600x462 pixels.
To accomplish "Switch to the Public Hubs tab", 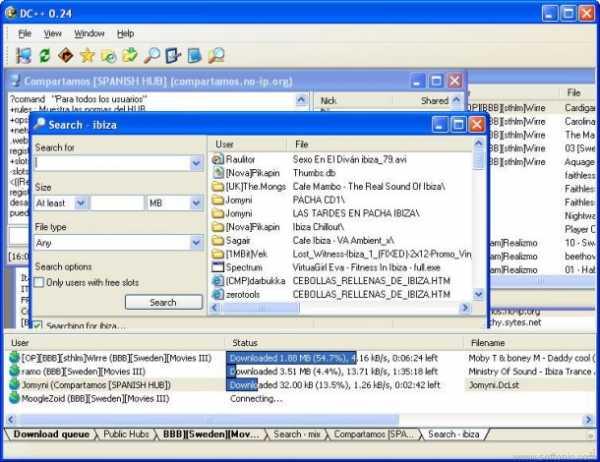I will coord(126,434).
